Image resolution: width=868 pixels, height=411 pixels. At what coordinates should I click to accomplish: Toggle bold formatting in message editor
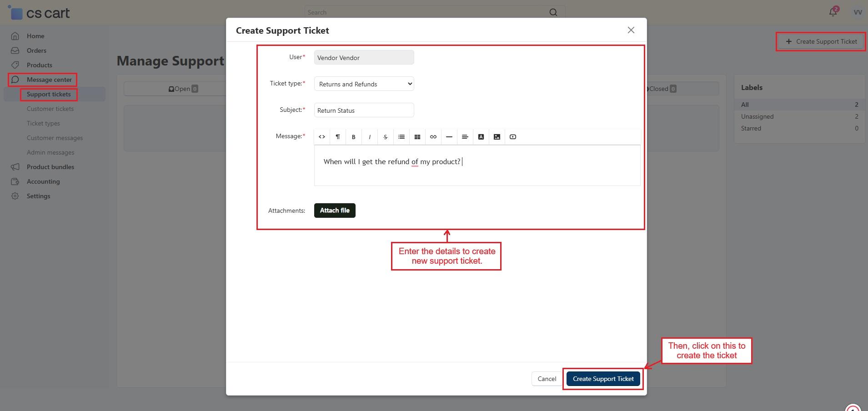point(353,137)
